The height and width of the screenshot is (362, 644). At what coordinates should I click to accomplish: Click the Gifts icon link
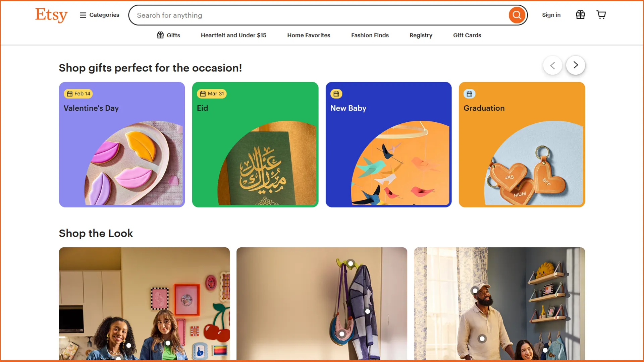click(x=168, y=35)
